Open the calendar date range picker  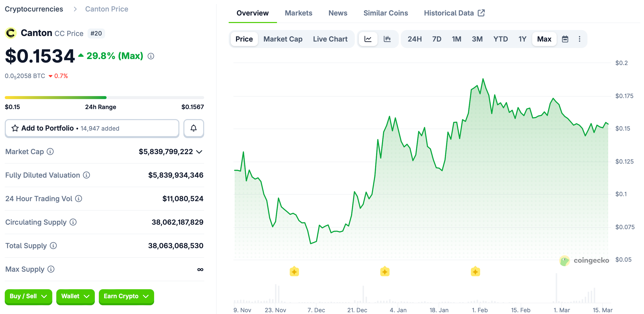[565, 39]
